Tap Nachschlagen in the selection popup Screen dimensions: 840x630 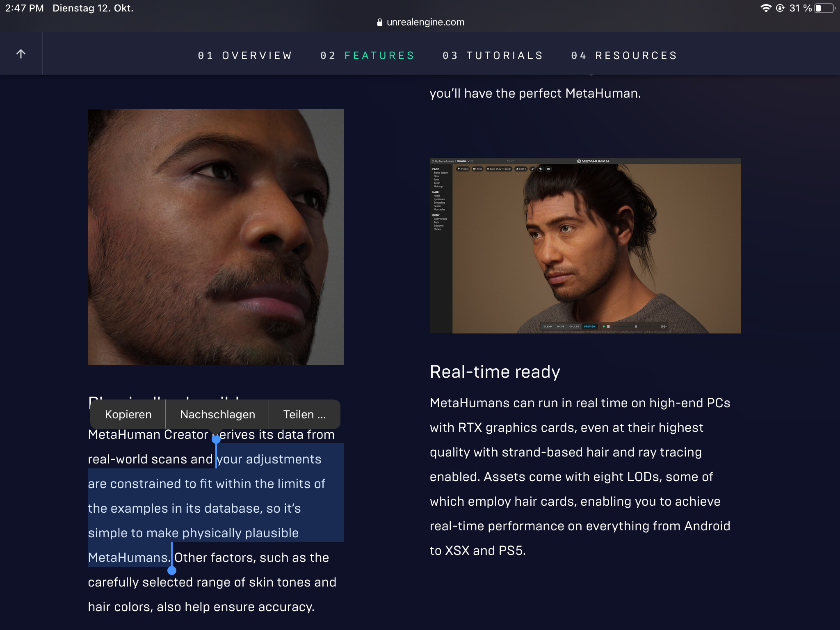point(217,414)
